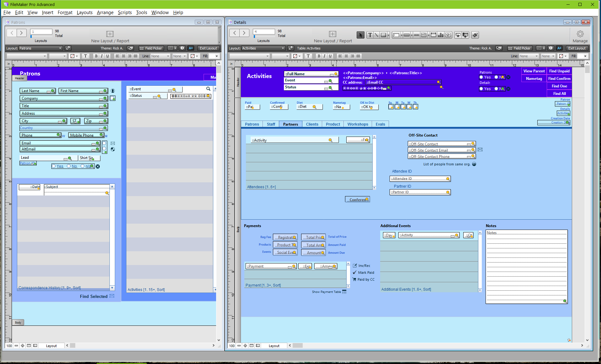Choose the Web Viewer tool
This screenshot has height=364, width=601.
pyautogui.click(x=448, y=35)
